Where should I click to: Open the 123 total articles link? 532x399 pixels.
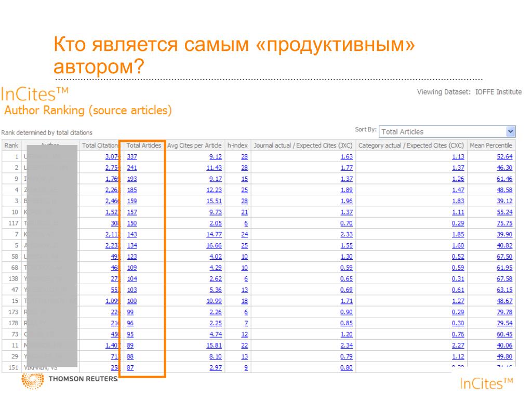[x=132, y=257]
